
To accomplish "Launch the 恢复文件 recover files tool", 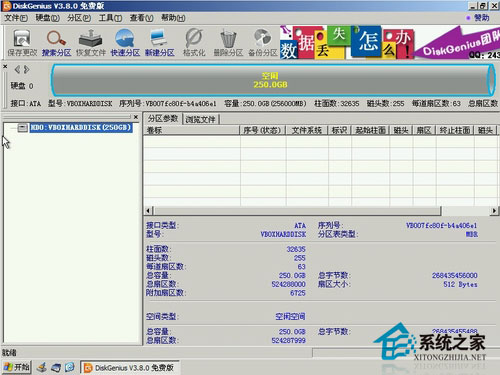I will click(91, 43).
